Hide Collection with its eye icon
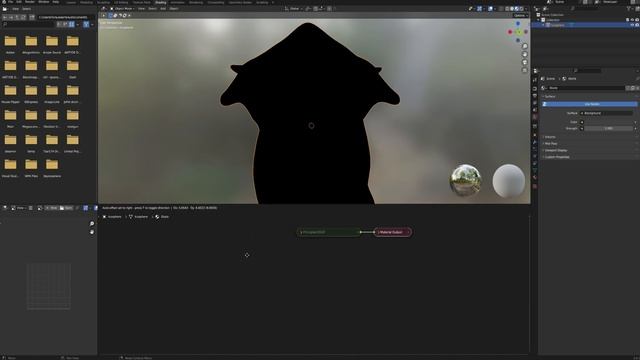Viewport: 640px width, 360px height. [632, 20]
